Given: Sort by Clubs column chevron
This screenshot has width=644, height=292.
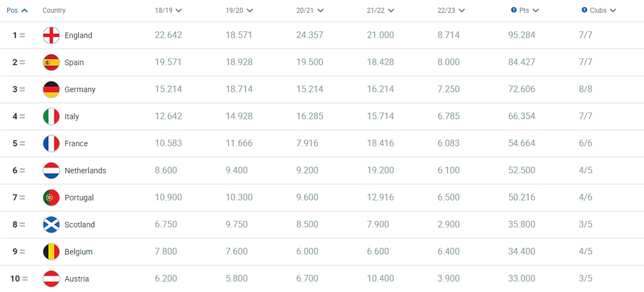Looking at the screenshot, I should 613,10.
